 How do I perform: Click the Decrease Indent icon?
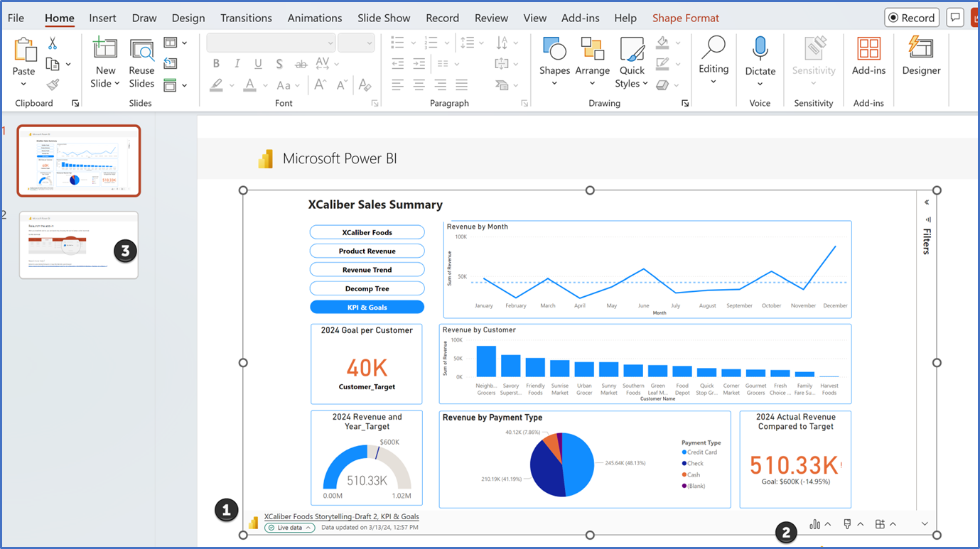pos(398,64)
